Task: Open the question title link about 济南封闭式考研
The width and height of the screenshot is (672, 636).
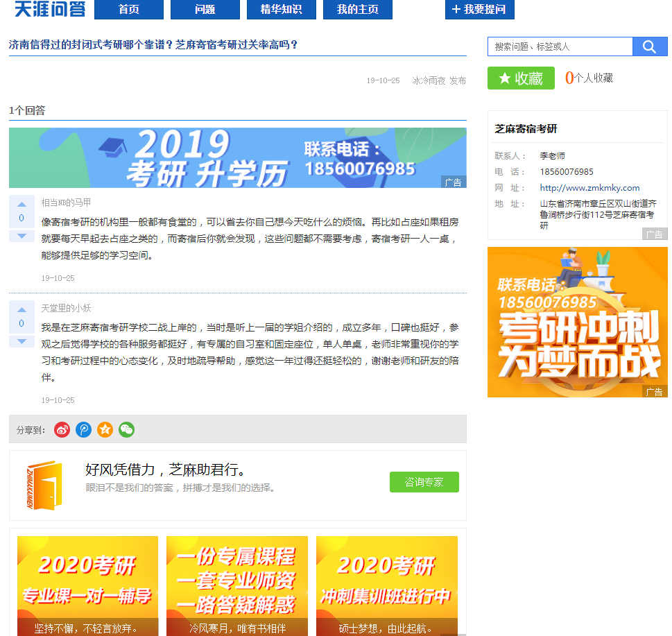Action: pos(153,44)
